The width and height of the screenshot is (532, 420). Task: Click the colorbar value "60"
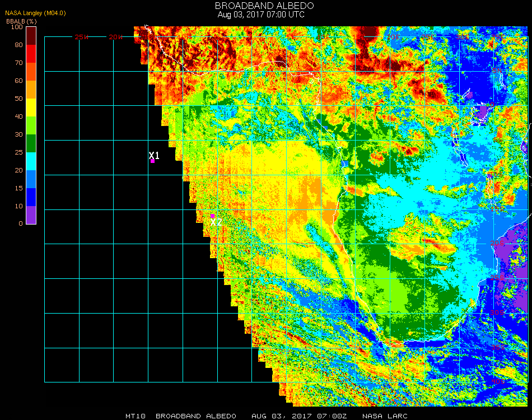point(18,81)
